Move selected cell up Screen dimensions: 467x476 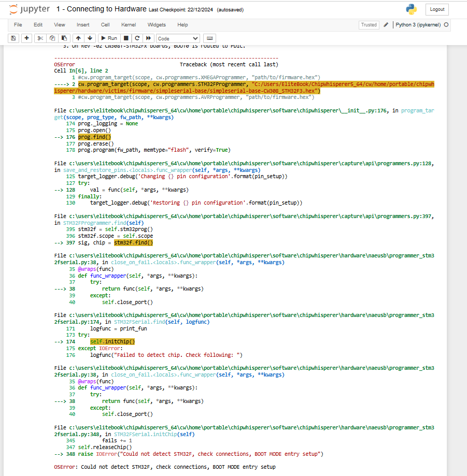(78, 38)
